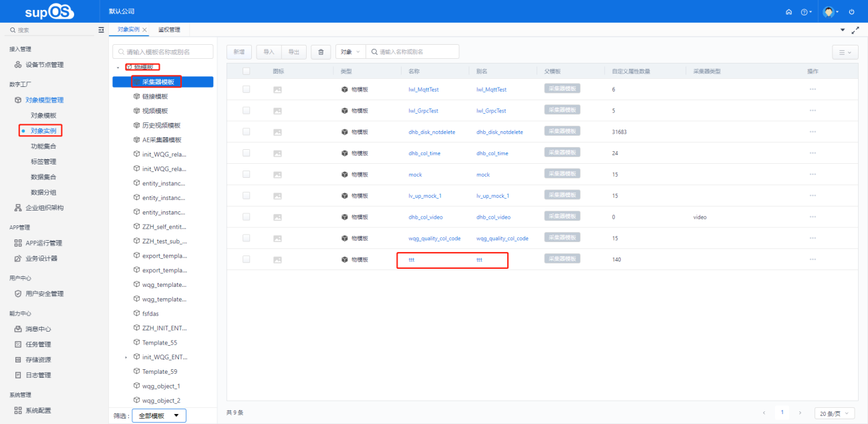868x424 pixels.
Task: Click the trash delete icon in the toolbar
Action: click(321, 51)
